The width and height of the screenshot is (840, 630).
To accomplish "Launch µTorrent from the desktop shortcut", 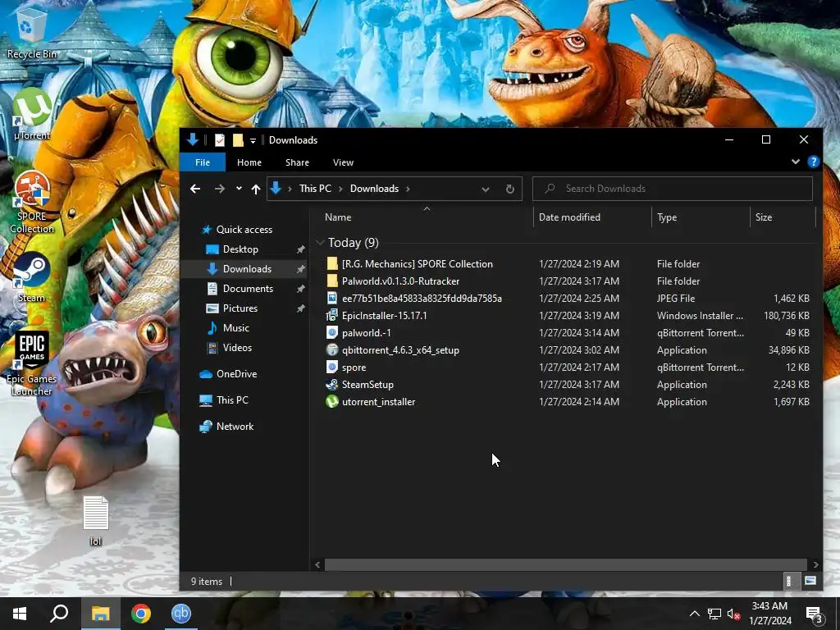I will point(32,115).
